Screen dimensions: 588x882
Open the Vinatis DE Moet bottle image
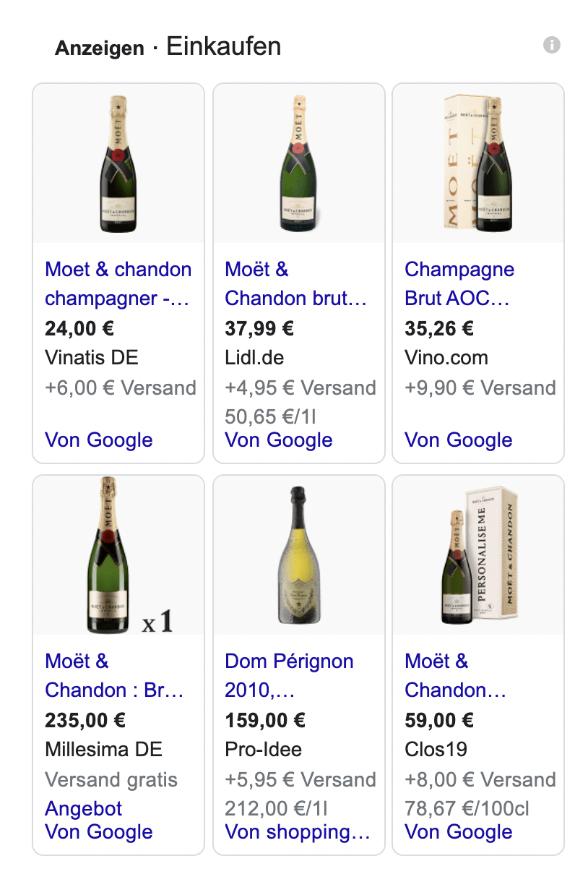[118, 164]
